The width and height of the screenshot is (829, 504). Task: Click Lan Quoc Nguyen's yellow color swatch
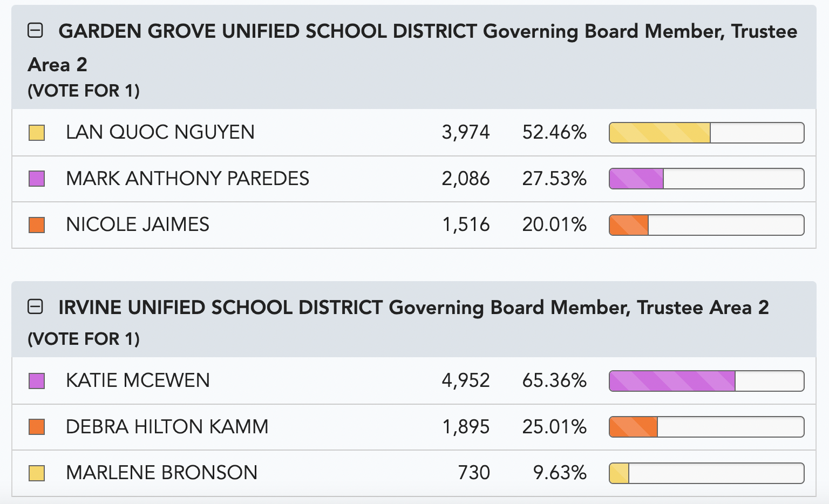[37, 133]
